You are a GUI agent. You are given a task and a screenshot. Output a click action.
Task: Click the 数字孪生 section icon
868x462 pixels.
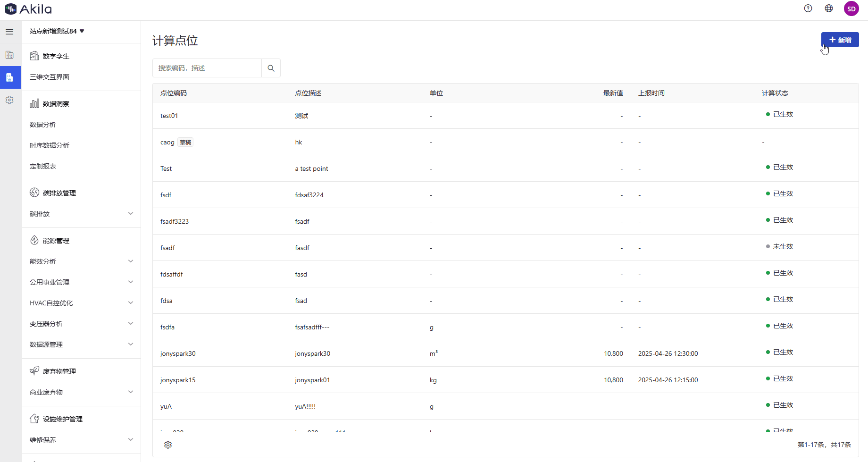pyautogui.click(x=34, y=56)
